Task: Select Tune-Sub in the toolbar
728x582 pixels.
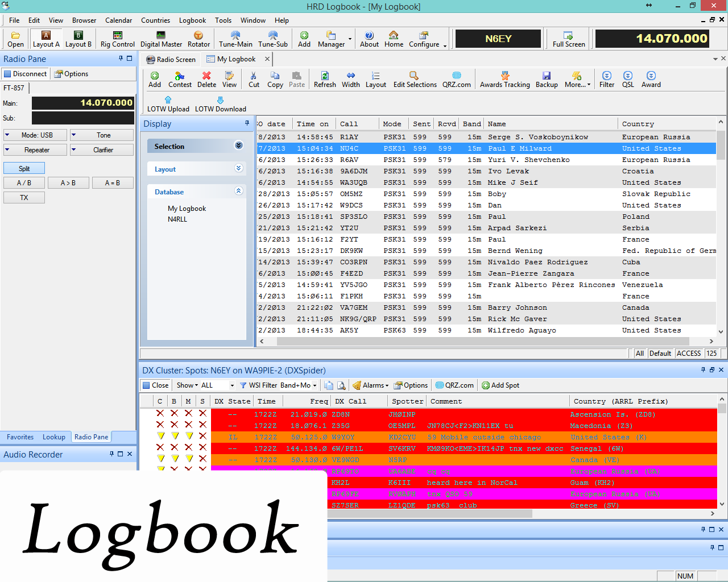Action: pyautogui.click(x=273, y=39)
